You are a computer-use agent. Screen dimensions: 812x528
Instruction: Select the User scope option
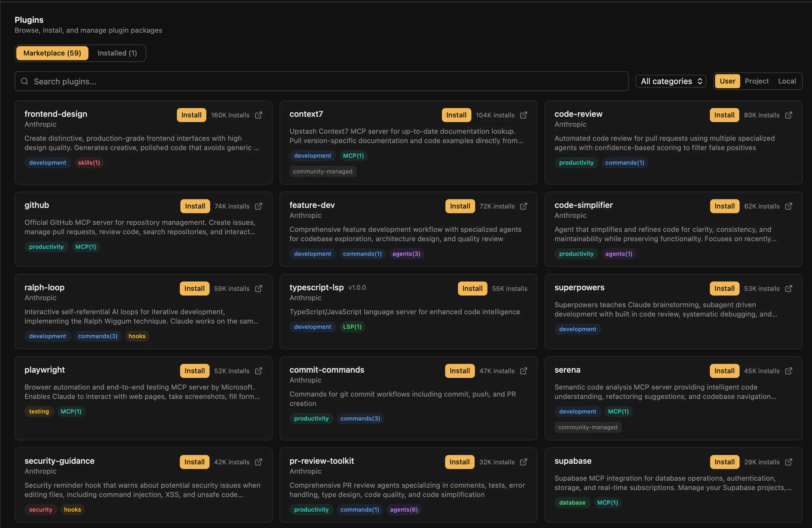tap(727, 81)
